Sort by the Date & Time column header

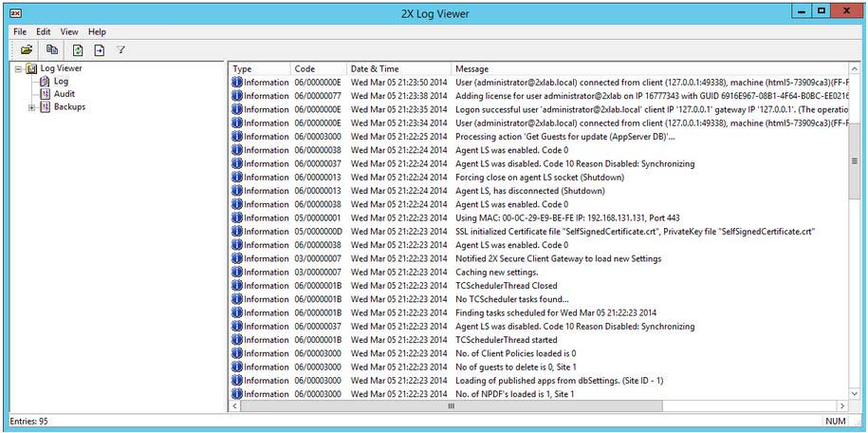[x=399, y=68]
